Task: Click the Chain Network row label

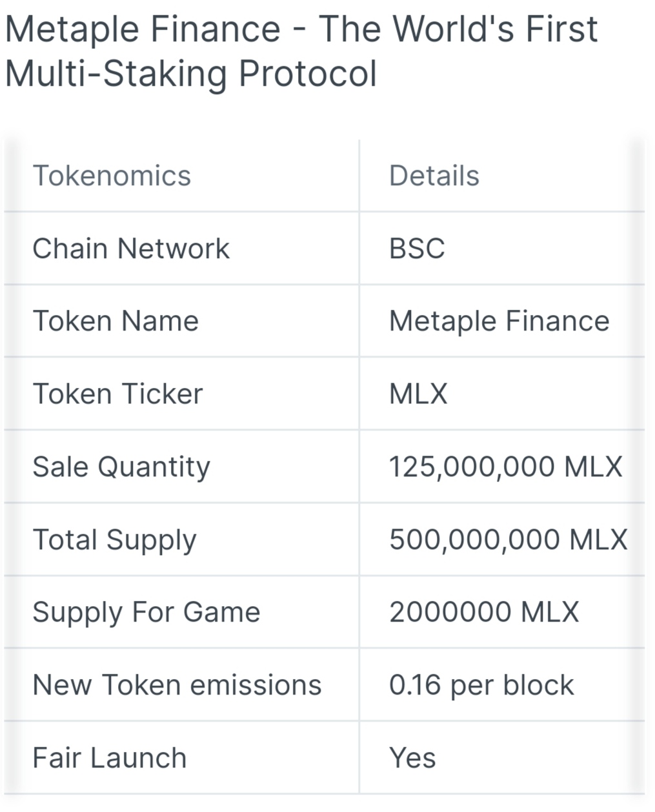Action: pyautogui.click(x=131, y=249)
